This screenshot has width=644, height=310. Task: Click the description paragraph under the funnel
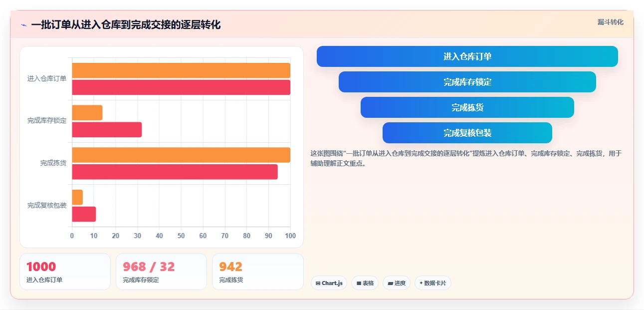tap(466, 158)
